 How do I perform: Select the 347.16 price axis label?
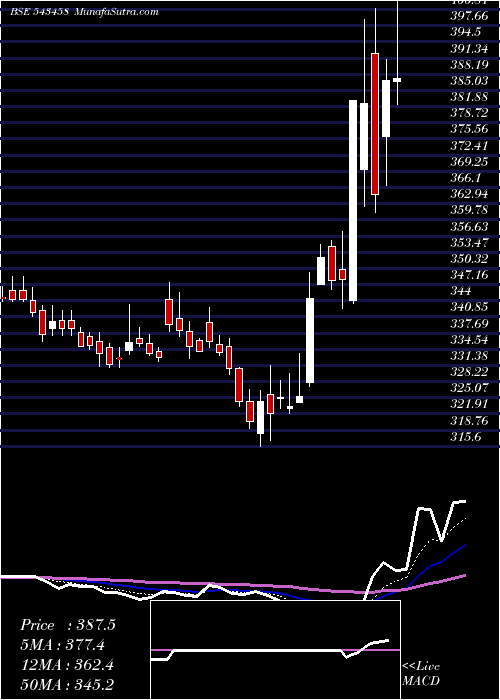point(471,275)
